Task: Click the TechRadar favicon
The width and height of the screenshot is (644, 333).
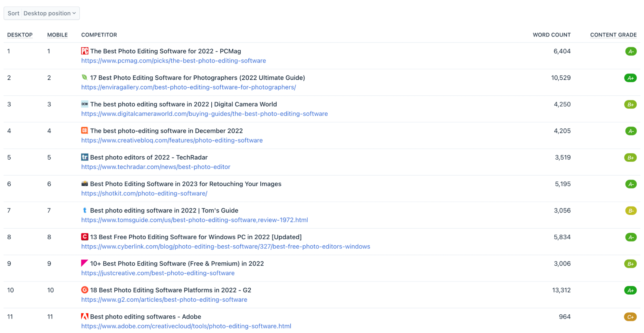Action: tap(85, 157)
